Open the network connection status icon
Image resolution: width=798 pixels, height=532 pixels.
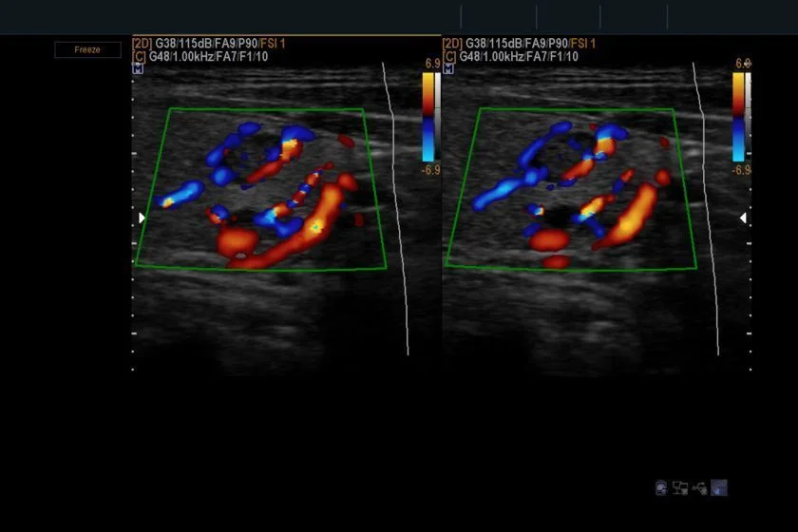coord(680,487)
